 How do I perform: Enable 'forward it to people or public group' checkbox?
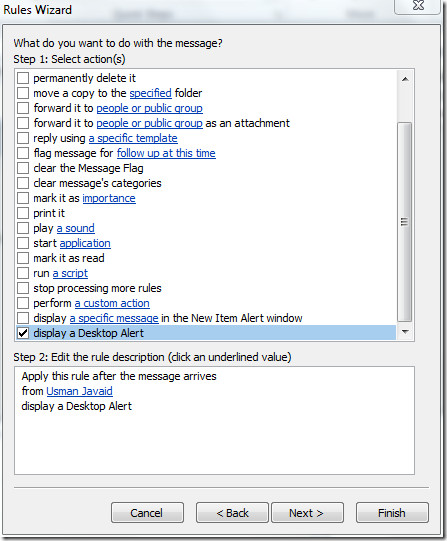[23, 108]
